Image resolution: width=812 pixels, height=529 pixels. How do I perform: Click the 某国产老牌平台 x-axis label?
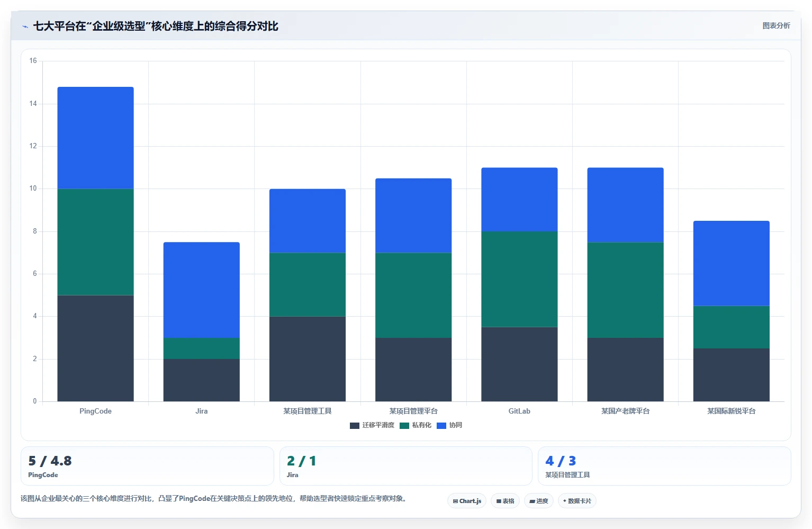click(625, 411)
